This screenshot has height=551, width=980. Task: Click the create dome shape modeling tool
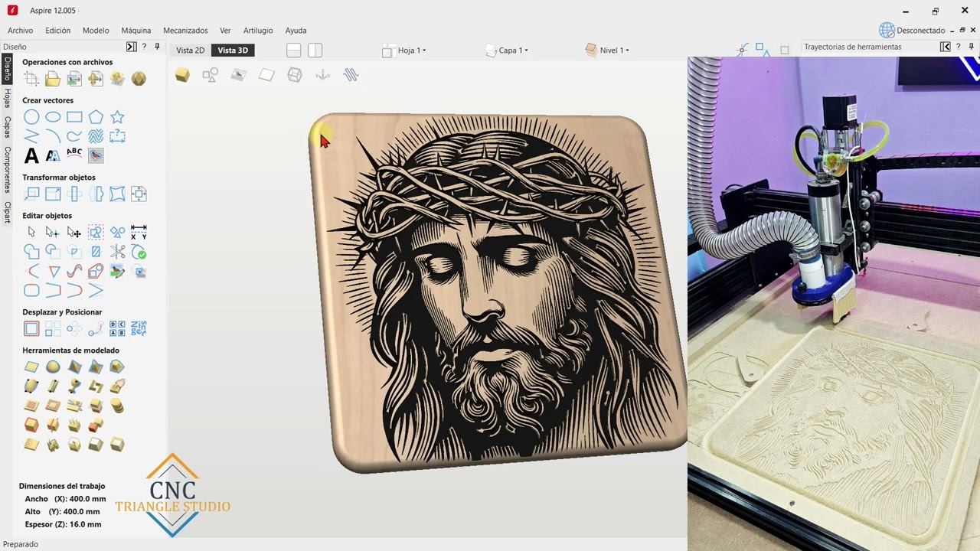[x=53, y=367]
